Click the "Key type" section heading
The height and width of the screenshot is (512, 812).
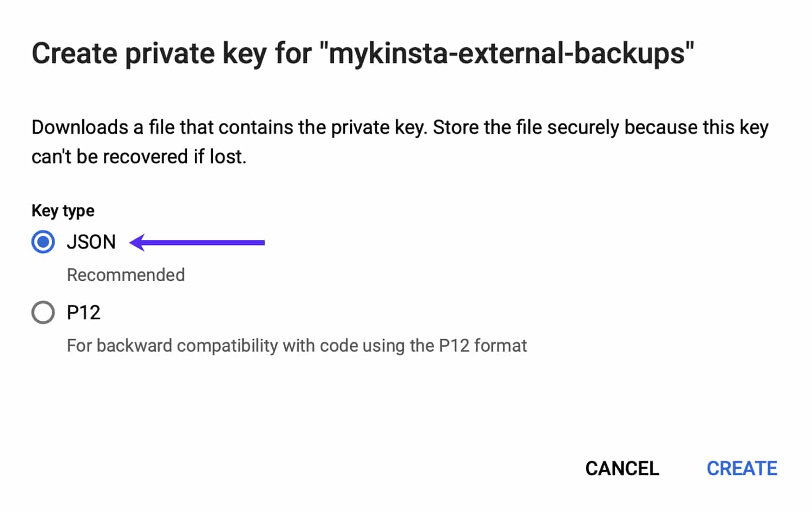63,210
